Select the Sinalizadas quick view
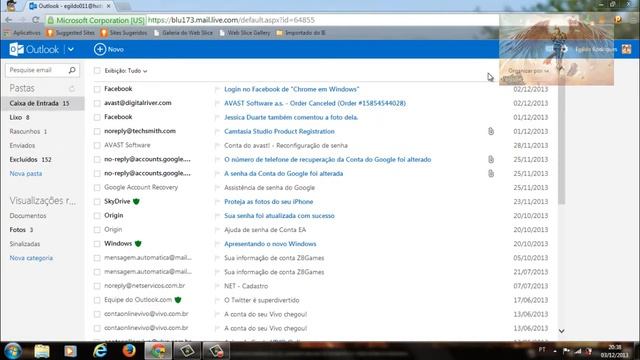This screenshot has width=640, height=360. (25, 244)
